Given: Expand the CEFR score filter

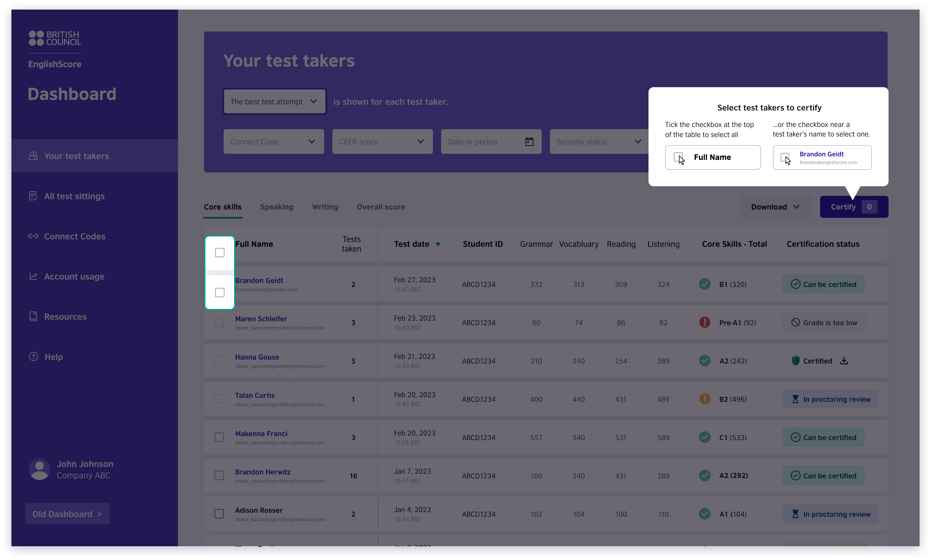Looking at the screenshot, I should pyautogui.click(x=382, y=141).
